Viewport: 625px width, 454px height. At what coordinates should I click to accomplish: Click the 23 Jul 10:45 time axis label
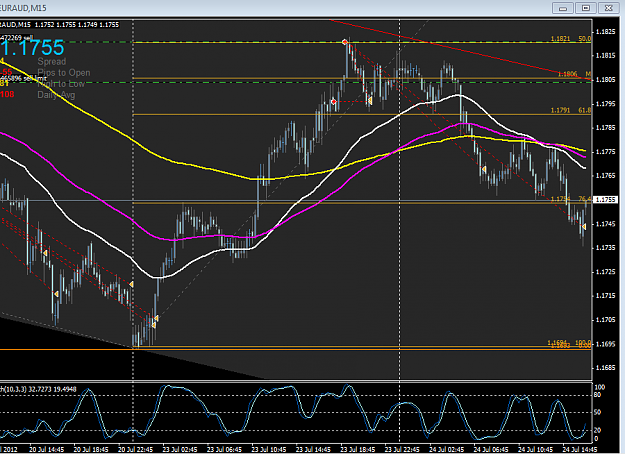point(269,449)
